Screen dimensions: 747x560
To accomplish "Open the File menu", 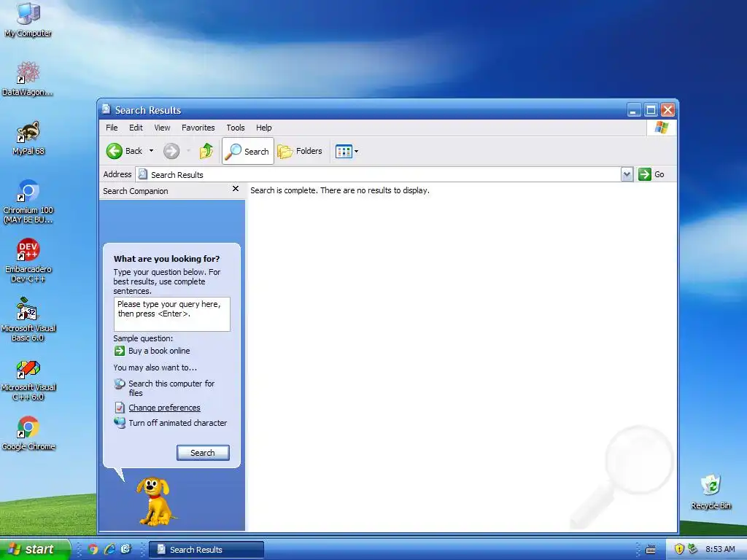I will tap(112, 128).
